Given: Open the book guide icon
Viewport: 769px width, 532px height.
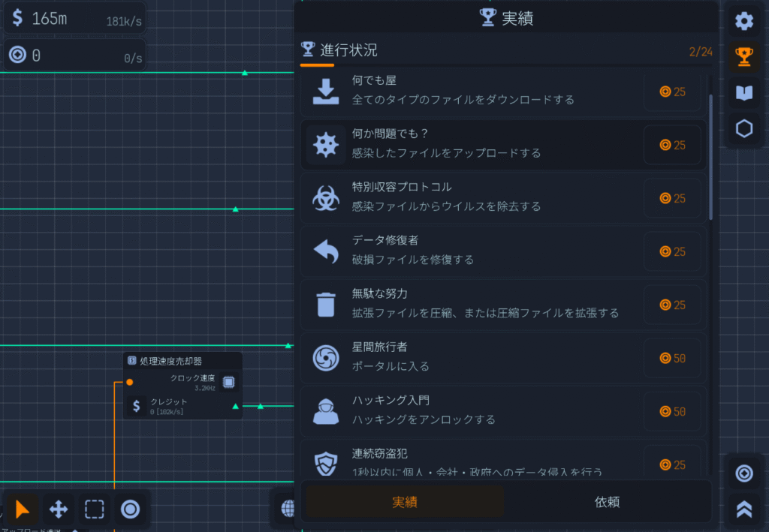Looking at the screenshot, I should coord(743,93).
